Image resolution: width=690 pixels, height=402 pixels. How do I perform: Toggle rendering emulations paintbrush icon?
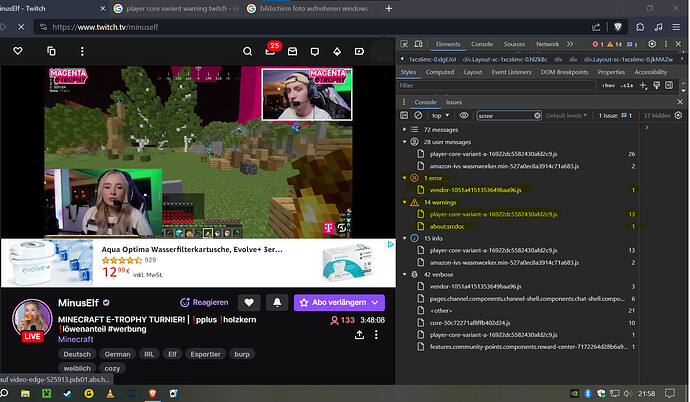point(656,85)
